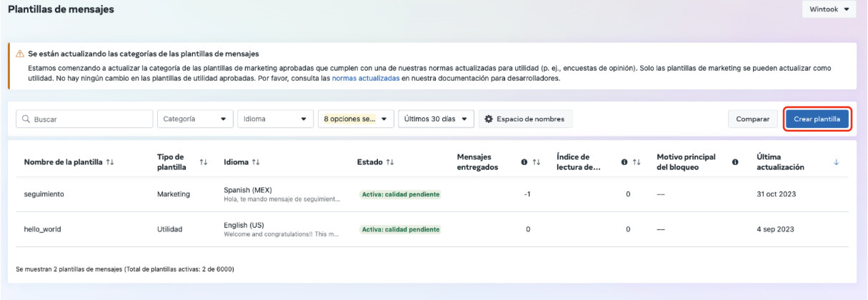Screen dimensions: 868x300
Task: Open the Categoría filter dropdown
Action: point(195,119)
